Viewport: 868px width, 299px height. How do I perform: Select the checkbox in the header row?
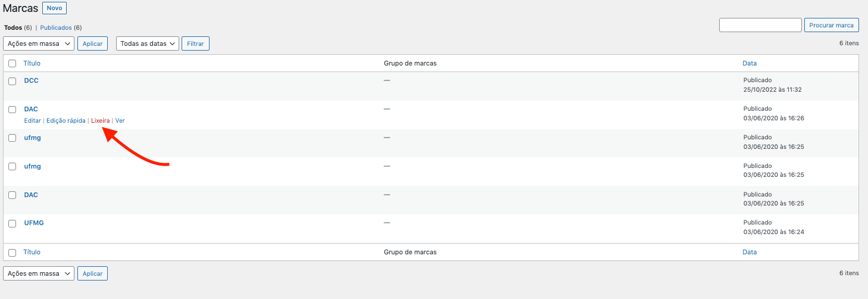(12, 63)
